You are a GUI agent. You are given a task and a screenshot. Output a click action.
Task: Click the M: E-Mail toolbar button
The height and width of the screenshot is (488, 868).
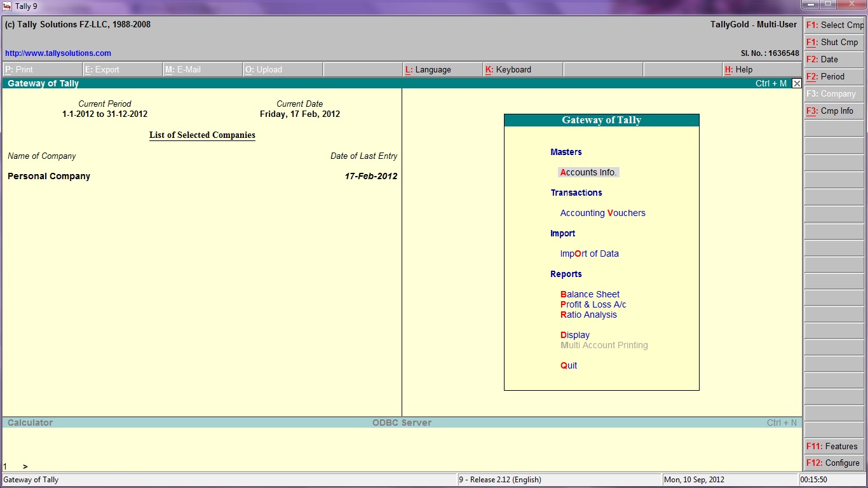click(203, 70)
